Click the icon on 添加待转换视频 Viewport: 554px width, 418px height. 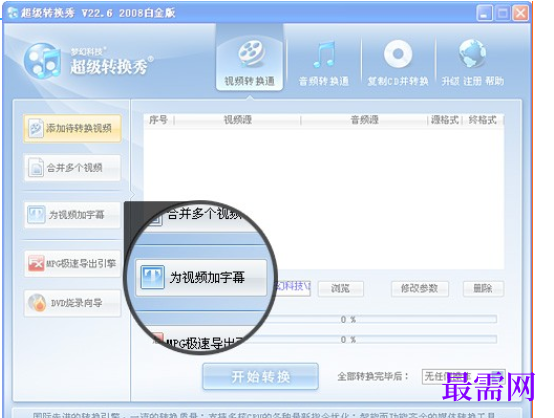pyautogui.click(x=36, y=128)
